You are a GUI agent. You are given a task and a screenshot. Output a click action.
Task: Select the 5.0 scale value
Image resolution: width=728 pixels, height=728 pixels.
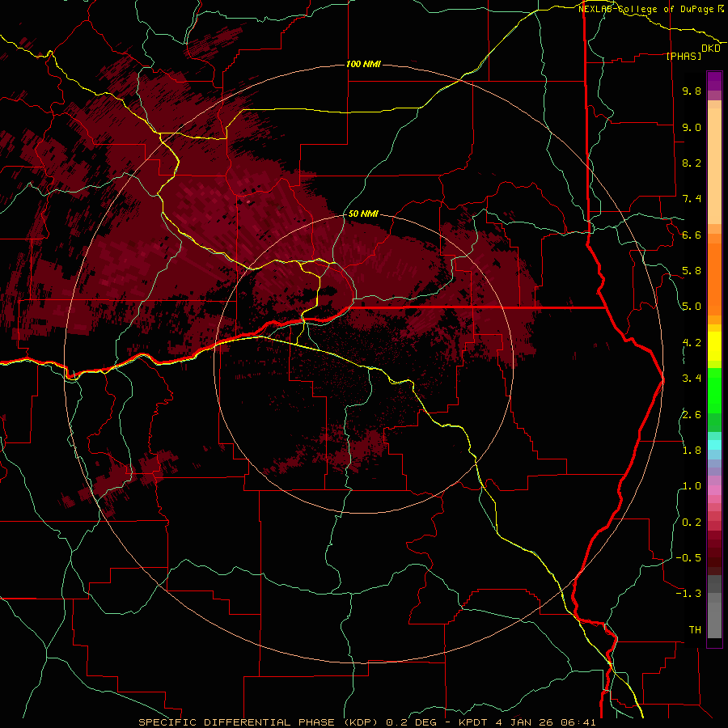tap(692, 307)
